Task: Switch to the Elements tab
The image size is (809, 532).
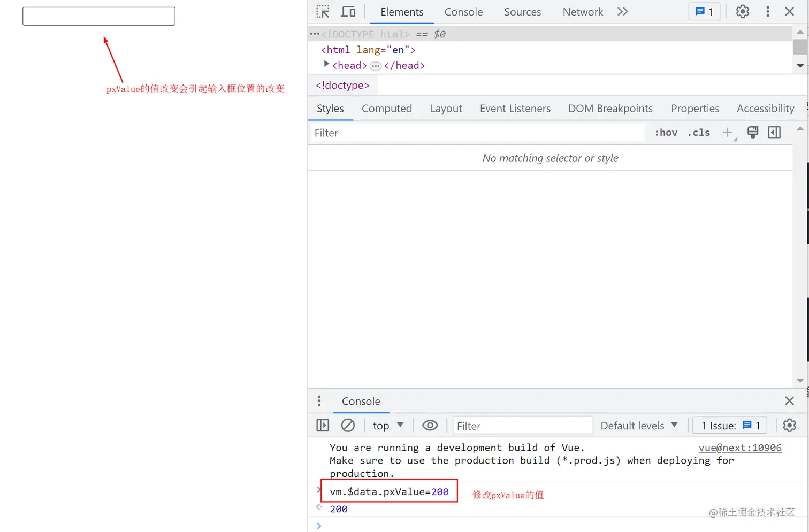Action: 402,12
